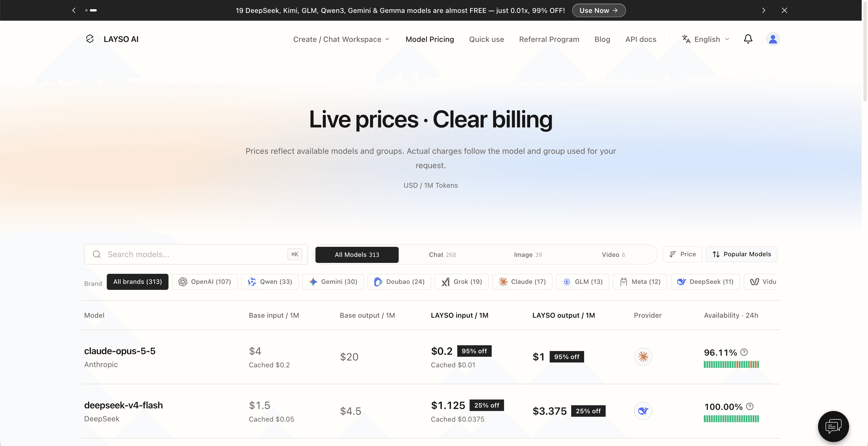Click the DeepSeek provider icon for deepseek-v4-flash
The image size is (868, 446).
643,411
